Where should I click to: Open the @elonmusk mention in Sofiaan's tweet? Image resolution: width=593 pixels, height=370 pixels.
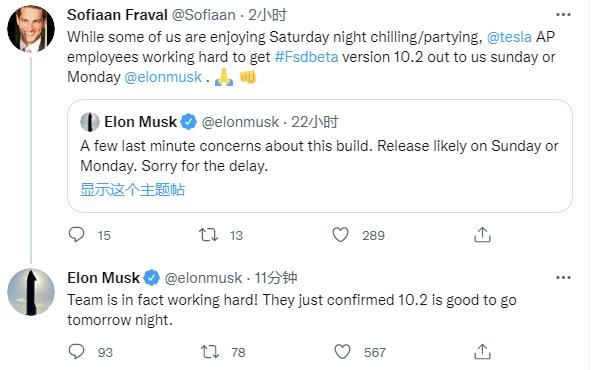coord(163,77)
